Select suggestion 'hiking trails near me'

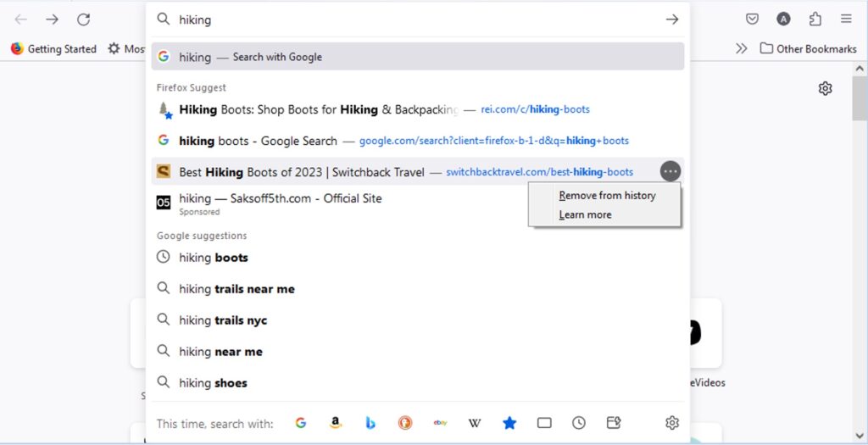point(418,289)
